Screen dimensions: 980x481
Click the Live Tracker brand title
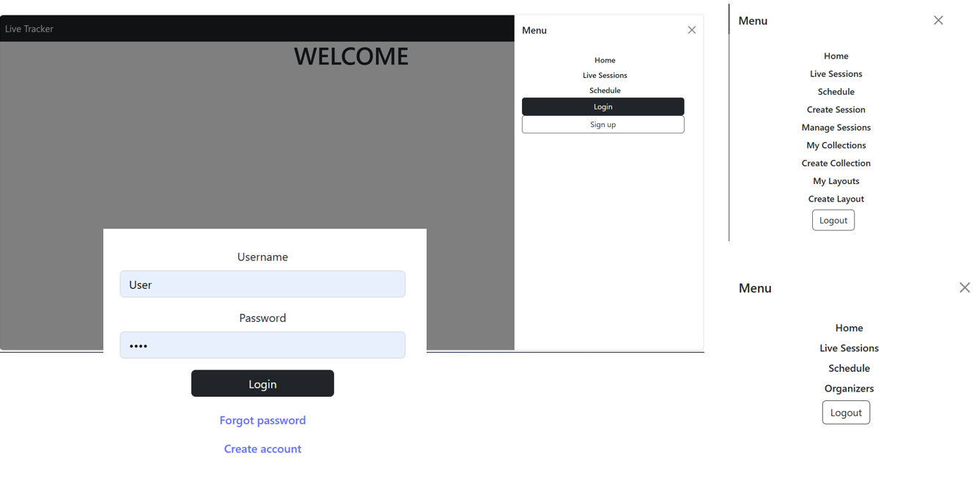29,29
